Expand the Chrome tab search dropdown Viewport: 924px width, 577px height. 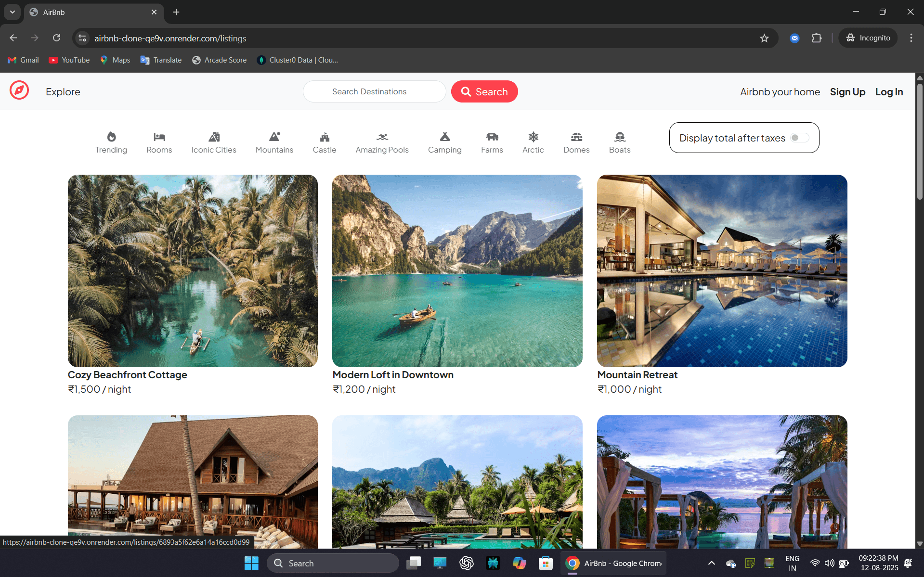pyautogui.click(x=12, y=12)
